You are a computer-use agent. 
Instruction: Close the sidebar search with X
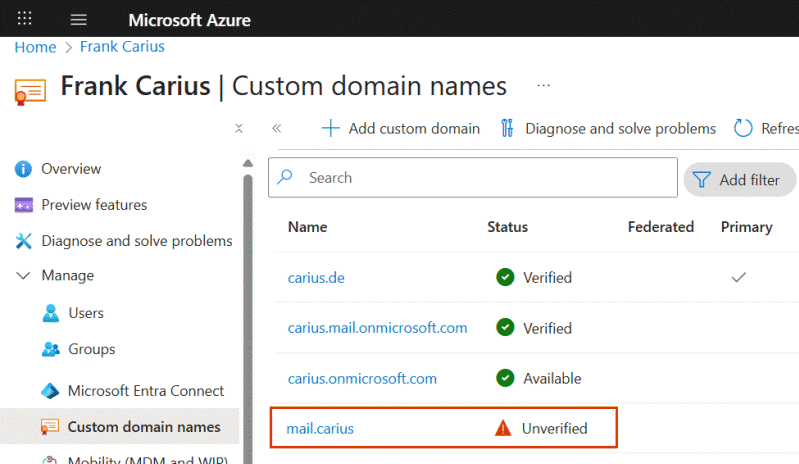point(238,128)
